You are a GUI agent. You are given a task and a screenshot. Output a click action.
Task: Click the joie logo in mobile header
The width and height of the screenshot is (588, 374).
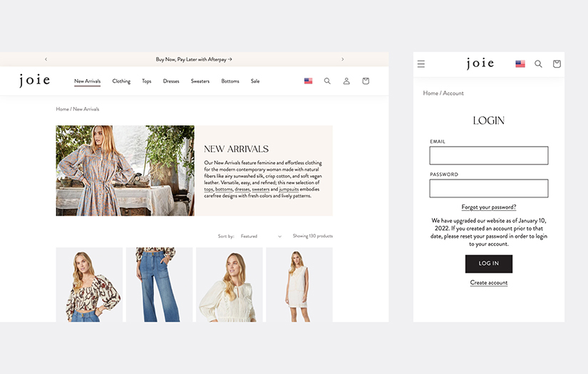point(480,63)
